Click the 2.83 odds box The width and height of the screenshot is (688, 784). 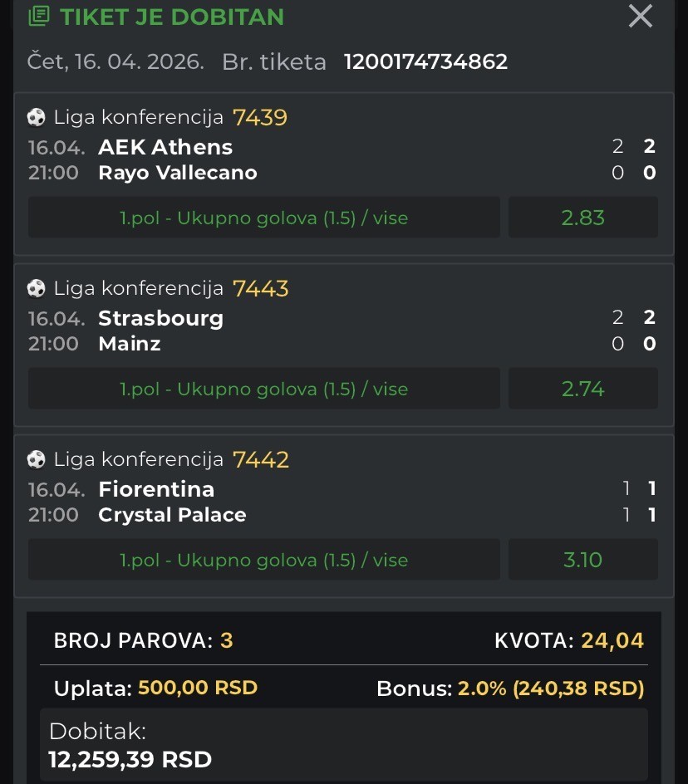[582, 218]
